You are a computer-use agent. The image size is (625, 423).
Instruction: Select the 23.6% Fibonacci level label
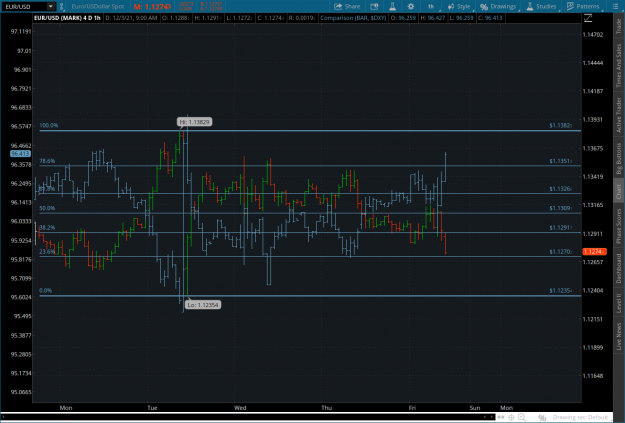pyautogui.click(x=47, y=252)
